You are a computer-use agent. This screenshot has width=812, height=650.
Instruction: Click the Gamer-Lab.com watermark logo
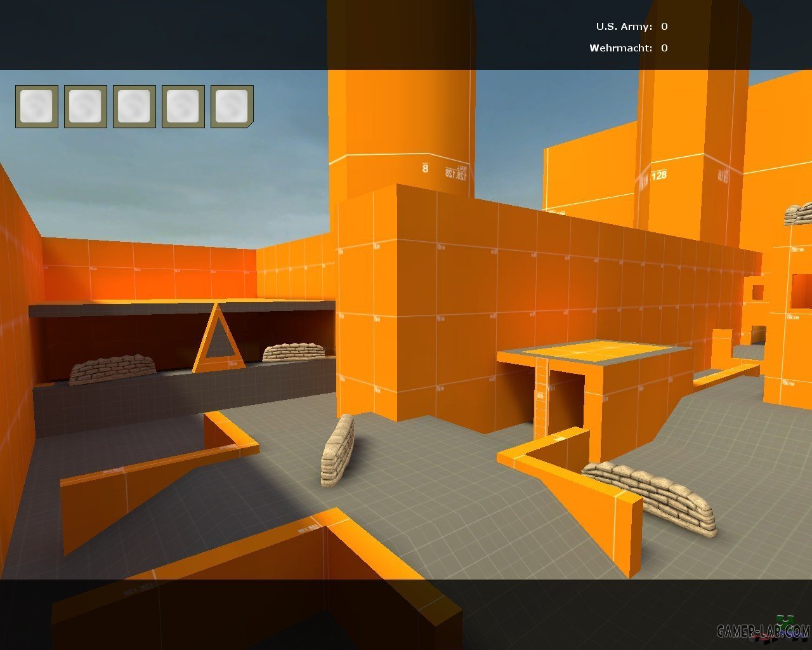763,630
